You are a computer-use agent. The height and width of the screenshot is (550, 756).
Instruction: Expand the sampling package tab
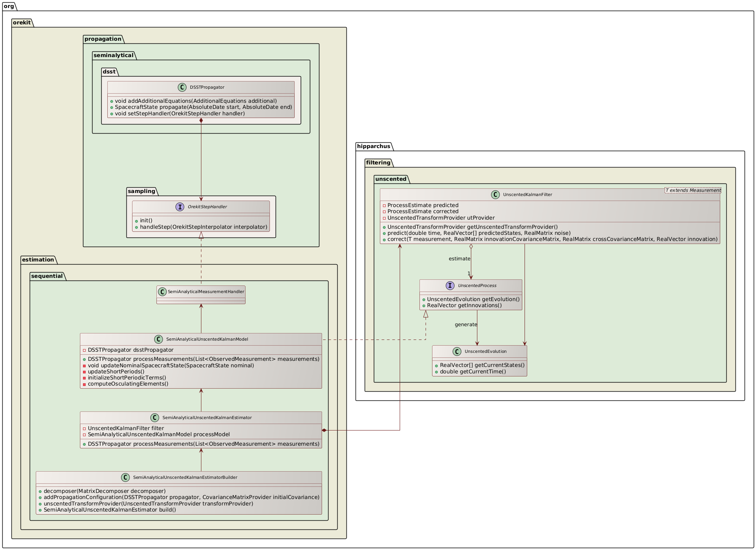tap(141, 191)
